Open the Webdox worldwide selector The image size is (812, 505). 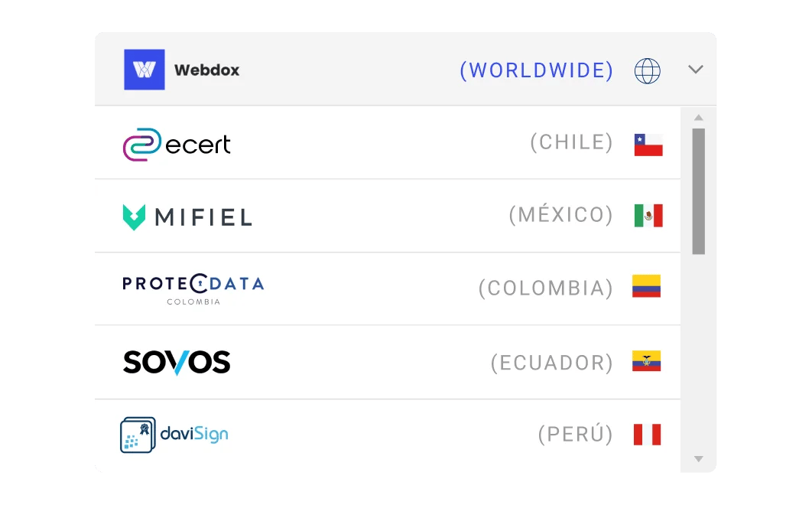(405, 70)
